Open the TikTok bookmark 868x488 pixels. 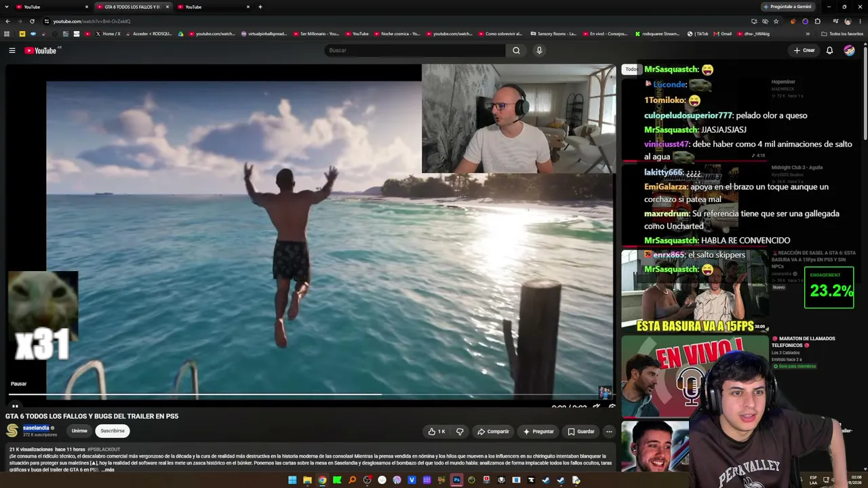point(698,34)
